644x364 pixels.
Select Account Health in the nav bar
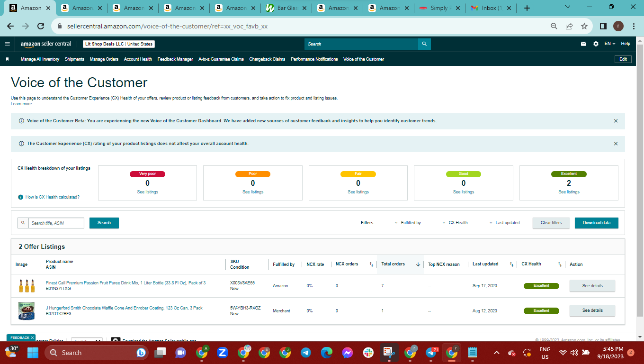click(138, 59)
